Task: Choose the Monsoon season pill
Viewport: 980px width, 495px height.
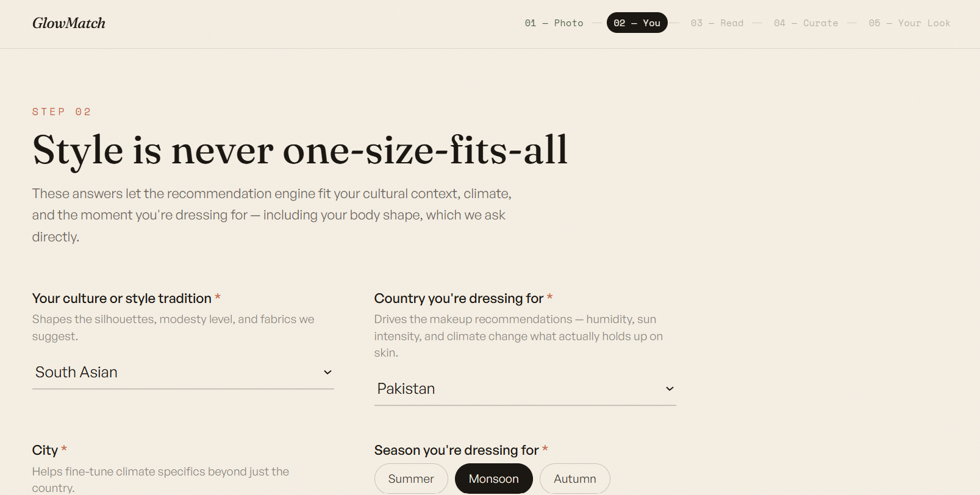Action: click(494, 479)
